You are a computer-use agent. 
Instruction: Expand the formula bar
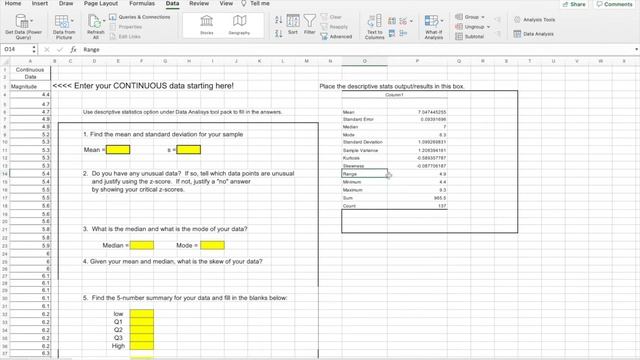tap(636, 49)
